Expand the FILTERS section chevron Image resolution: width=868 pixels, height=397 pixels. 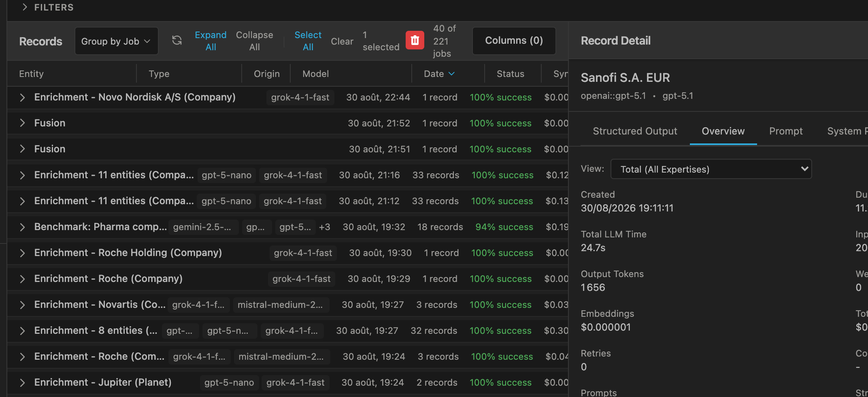click(x=25, y=7)
